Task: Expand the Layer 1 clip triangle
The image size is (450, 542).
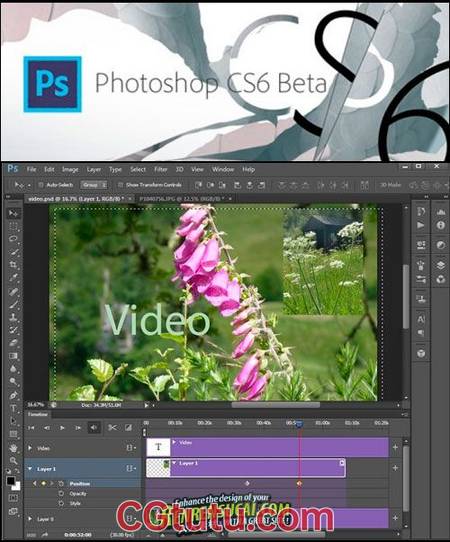Action: (x=175, y=463)
